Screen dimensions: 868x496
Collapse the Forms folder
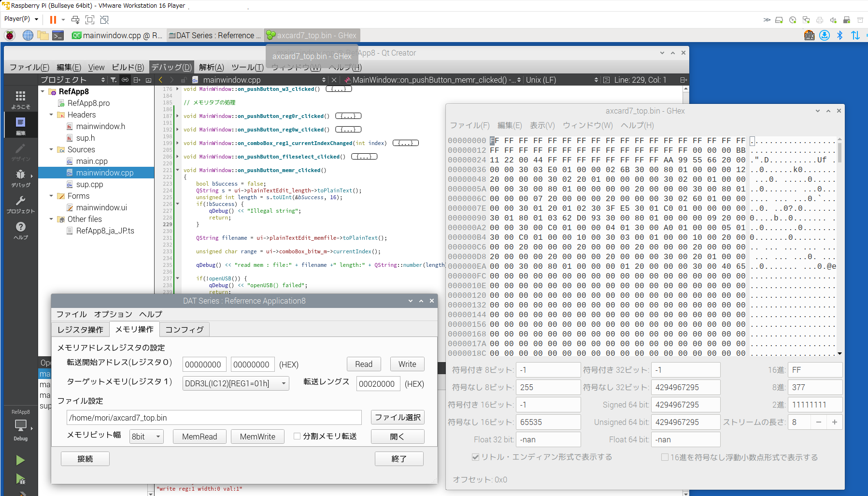(x=51, y=196)
